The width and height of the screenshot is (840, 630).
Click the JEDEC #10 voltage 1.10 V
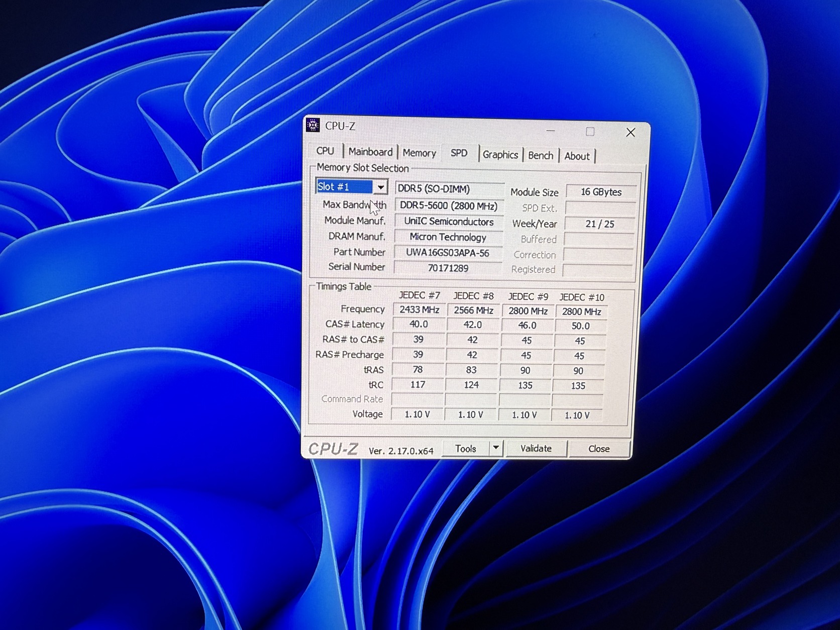pyautogui.click(x=577, y=415)
